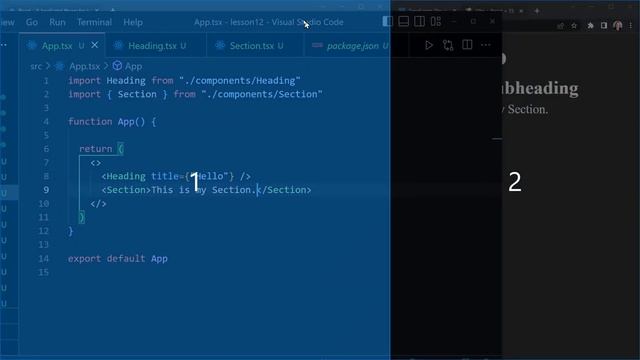Viewport: 640px width, 360px height.
Task: Click line number 9 in the gutter
Action: (46, 190)
